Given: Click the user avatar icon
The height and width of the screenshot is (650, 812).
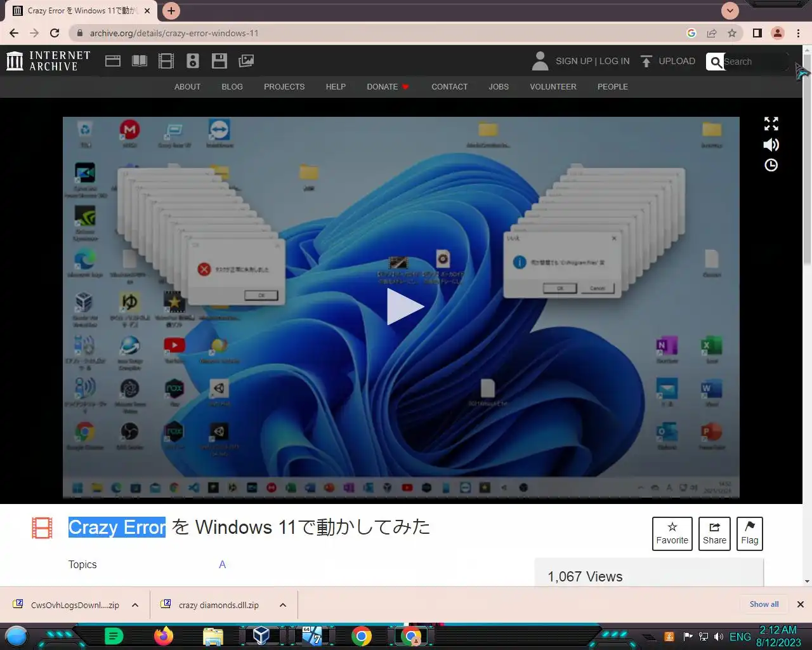Looking at the screenshot, I should (x=540, y=61).
